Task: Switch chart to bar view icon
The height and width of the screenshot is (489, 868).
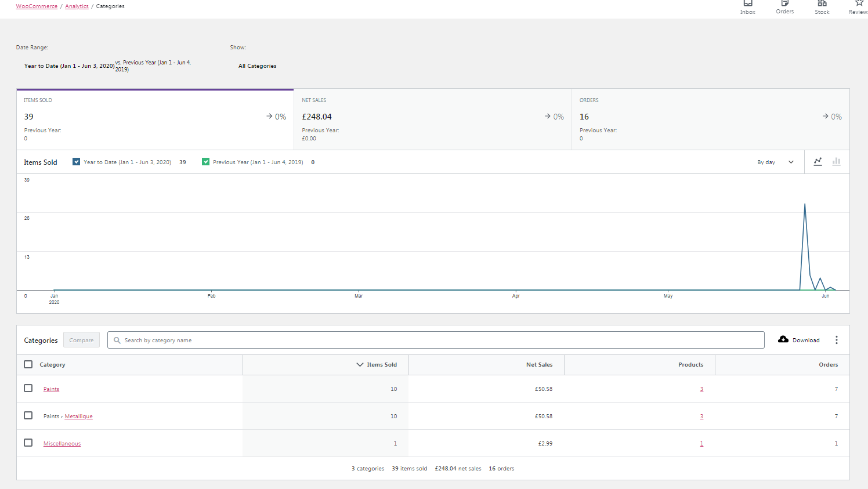Action: [836, 162]
